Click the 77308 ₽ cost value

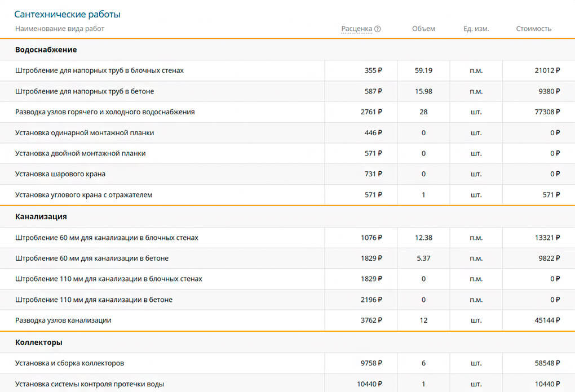(547, 112)
